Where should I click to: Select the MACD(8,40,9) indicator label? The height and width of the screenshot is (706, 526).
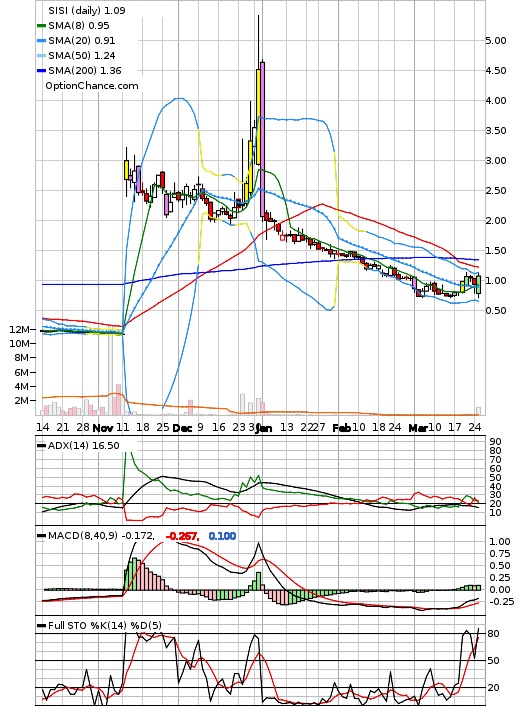(x=83, y=536)
